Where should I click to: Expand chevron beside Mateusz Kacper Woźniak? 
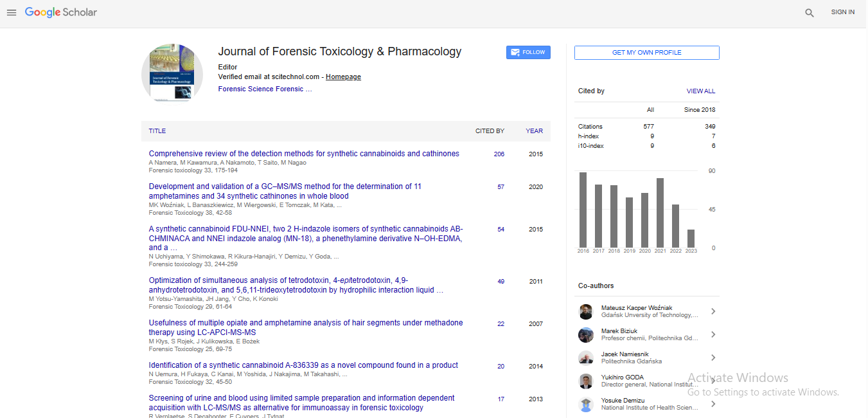[713, 311]
